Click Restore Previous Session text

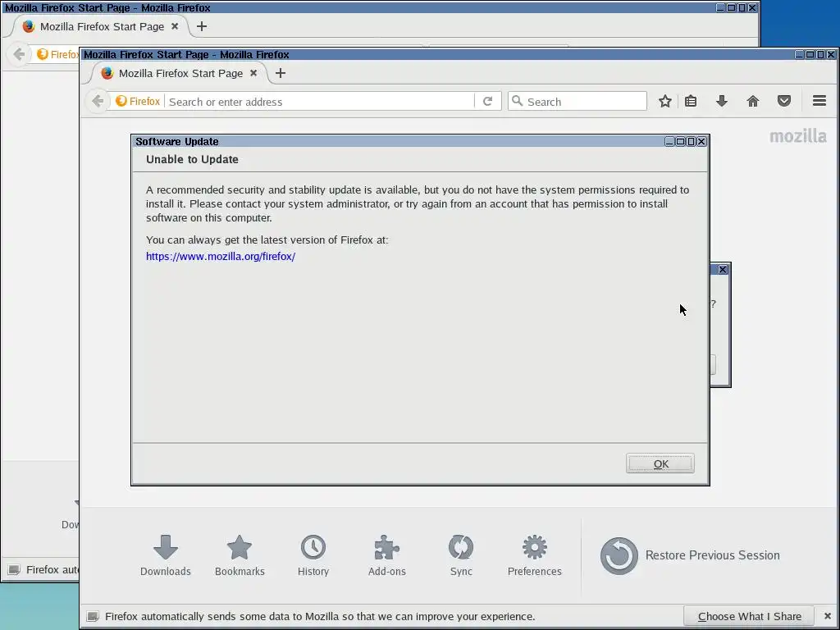tap(712, 555)
